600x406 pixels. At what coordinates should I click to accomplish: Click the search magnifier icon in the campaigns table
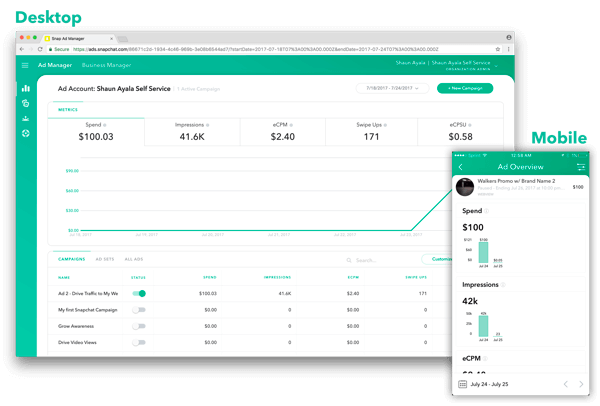pos(349,260)
